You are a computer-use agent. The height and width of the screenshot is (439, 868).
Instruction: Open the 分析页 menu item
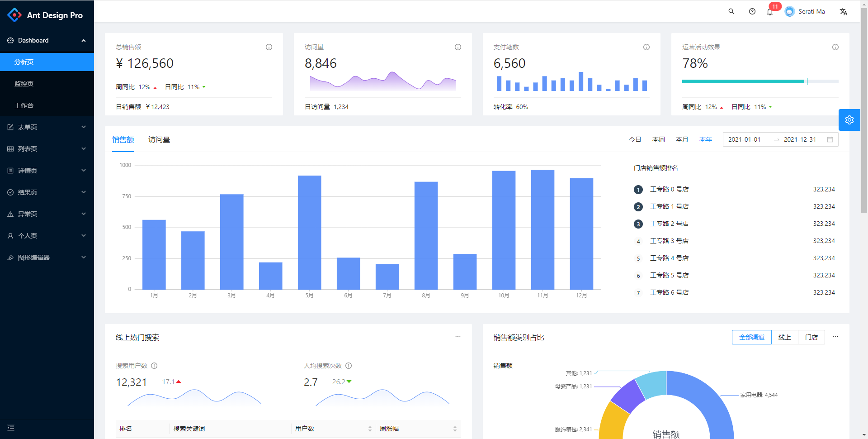(x=47, y=62)
